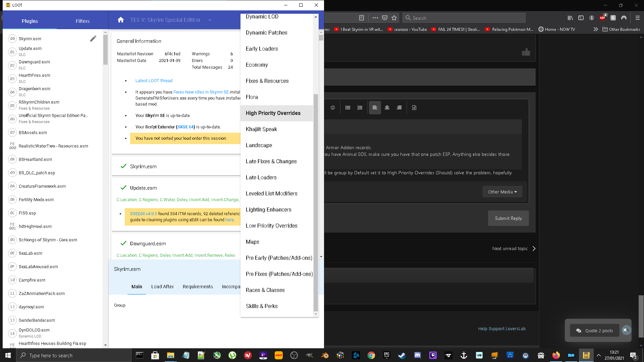Toggle bulleted list in reply editor
644x362 pixels.
click(348, 108)
